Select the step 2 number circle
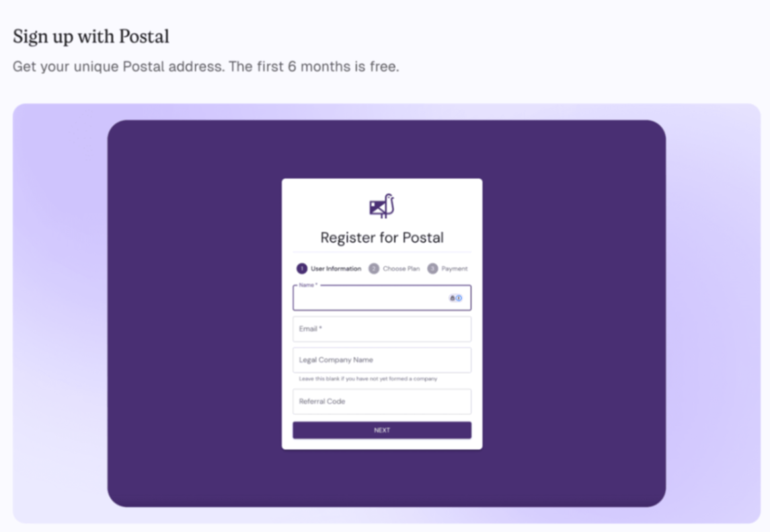Screen dimensions: 770x532 click(374, 268)
